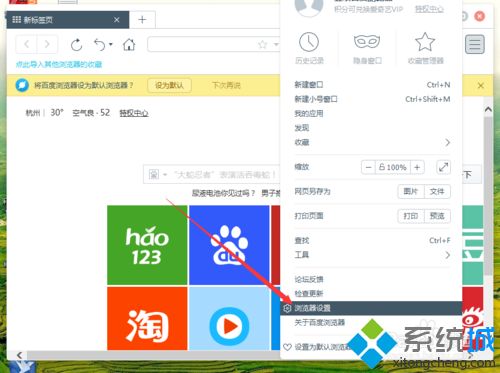Open the highlighted browser settings entry
The image size is (500, 373).
click(x=371, y=308)
